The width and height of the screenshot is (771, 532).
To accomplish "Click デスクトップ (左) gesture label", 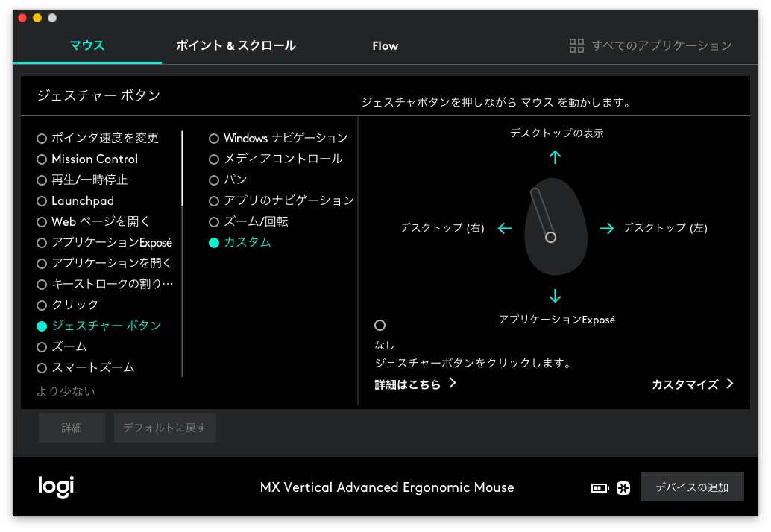I will coord(665,228).
